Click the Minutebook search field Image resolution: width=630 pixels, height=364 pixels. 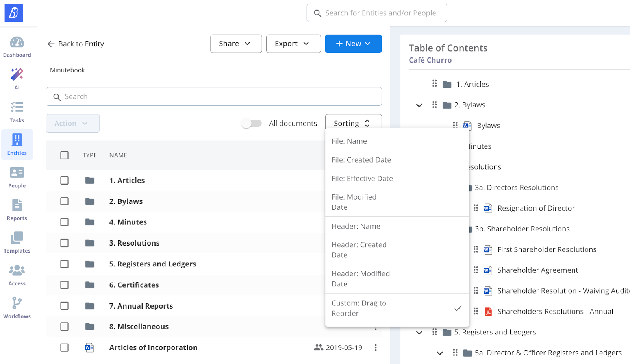[x=213, y=96]
